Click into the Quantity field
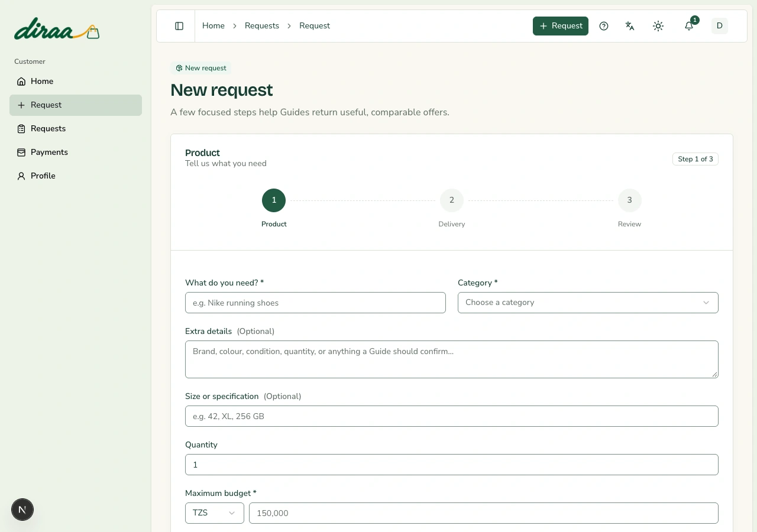757x532 pixels. 452,465
